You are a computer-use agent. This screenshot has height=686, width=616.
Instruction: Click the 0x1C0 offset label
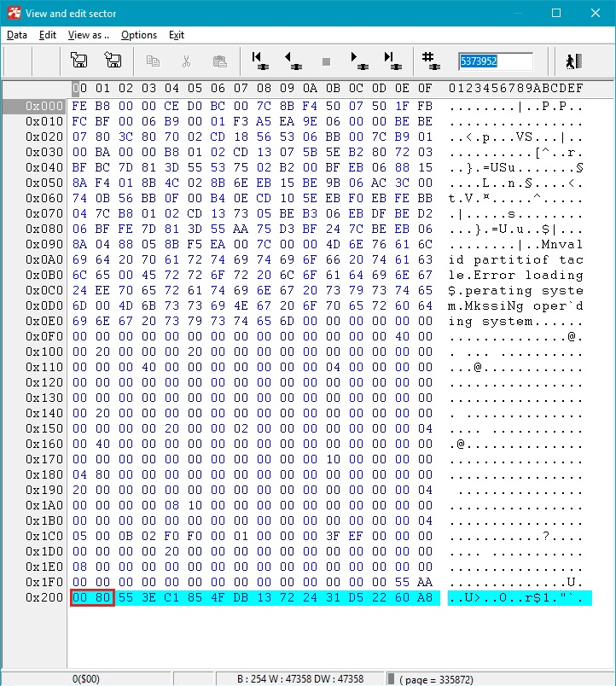[44, 537]
